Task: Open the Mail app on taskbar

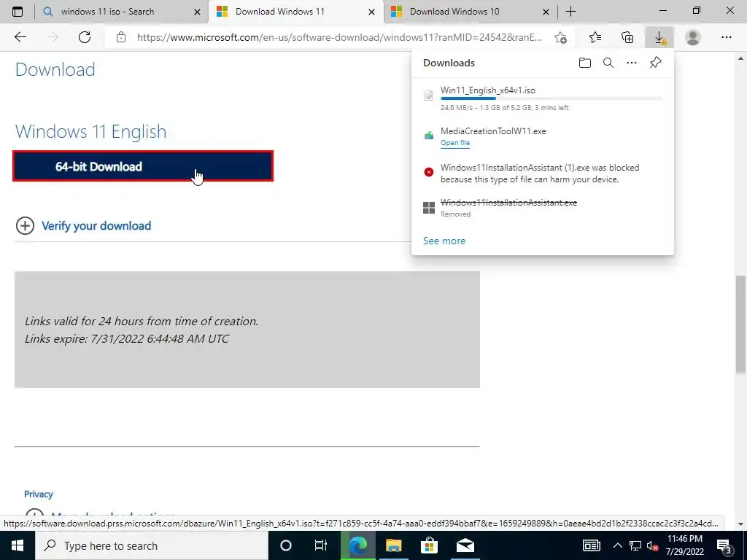Action: tap(465, 545)
